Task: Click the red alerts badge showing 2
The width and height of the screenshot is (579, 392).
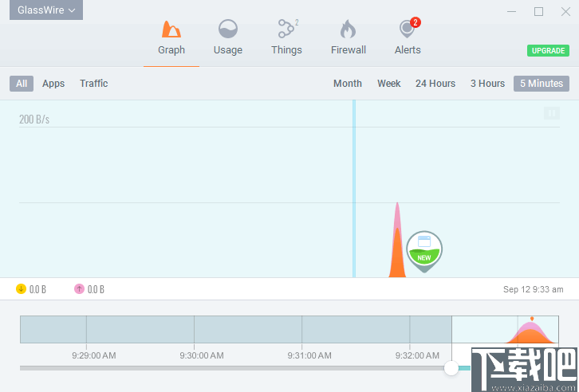Action: tap(416, 22)
